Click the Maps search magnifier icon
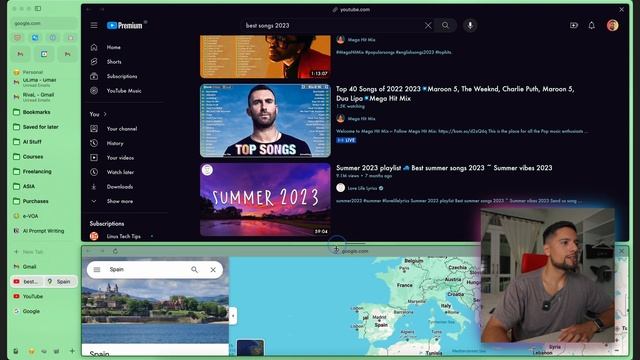Viewport: 640px width, 360px height. [194, 269]
